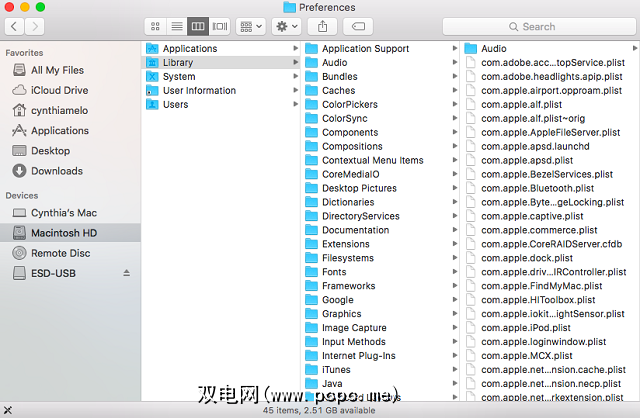
Task: Click the Edit Tags button
Action: click(358, 27)
